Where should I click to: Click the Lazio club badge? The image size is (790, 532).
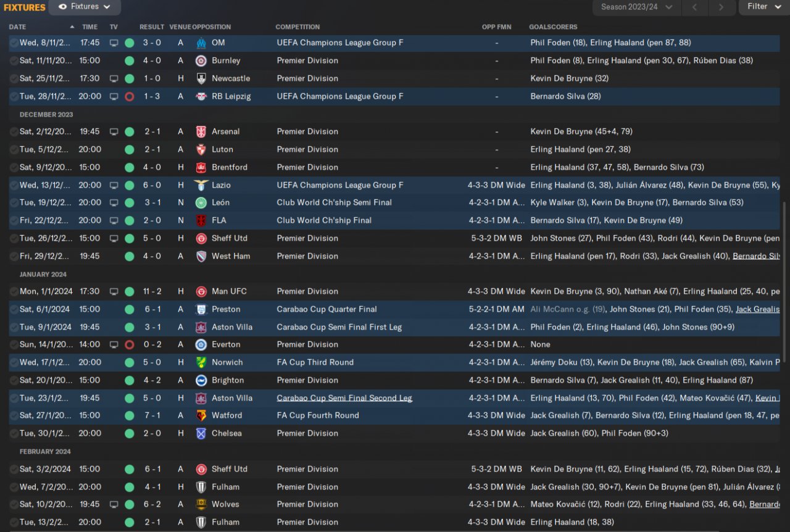point(201,185)
